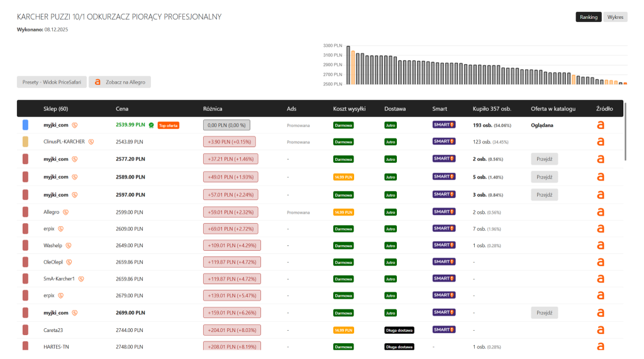Image resolution: width=644 pixels, height=359 pixels.
Task: Select the Ranking view tab
Action: point(589,17)
